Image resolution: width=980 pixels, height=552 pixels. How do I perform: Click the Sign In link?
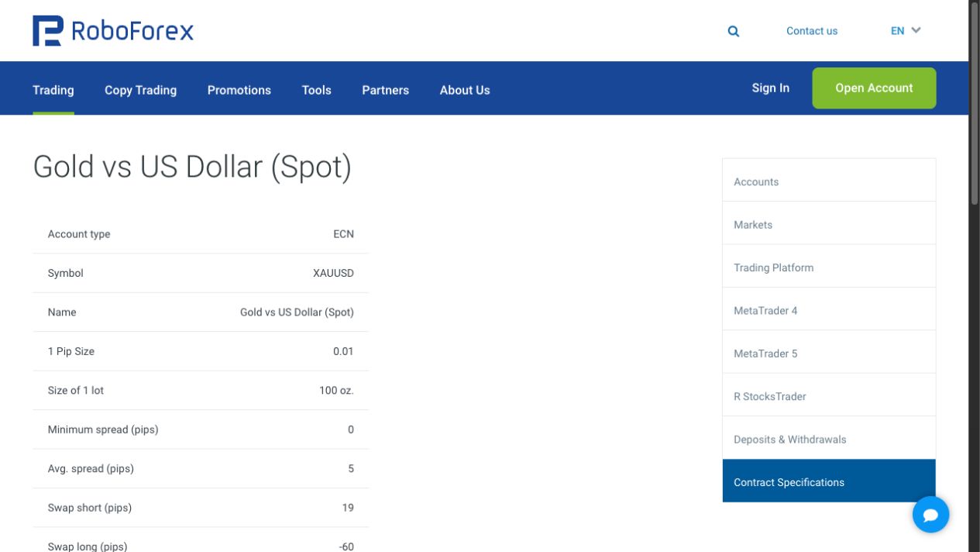pos(771,88)
